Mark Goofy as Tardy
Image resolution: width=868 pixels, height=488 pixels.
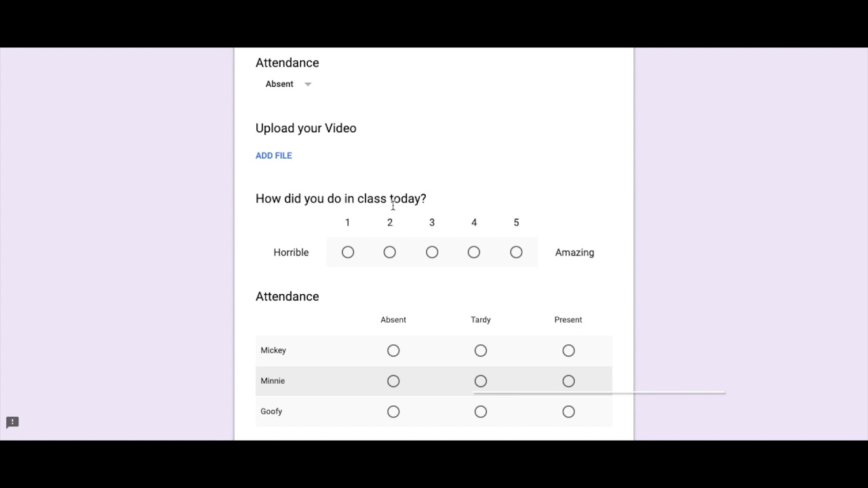coord(481,411)
